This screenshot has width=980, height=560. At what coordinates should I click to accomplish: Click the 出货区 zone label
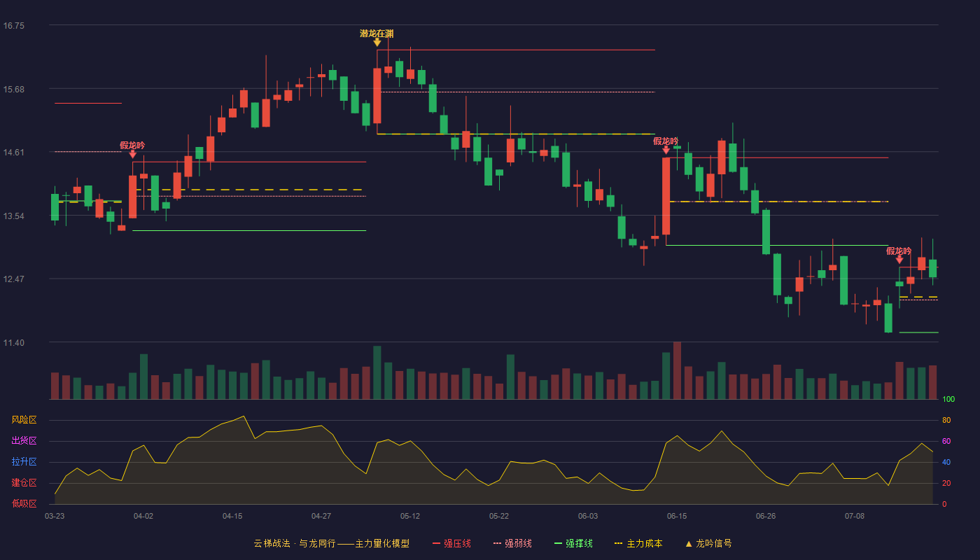[x=24, y=441]
